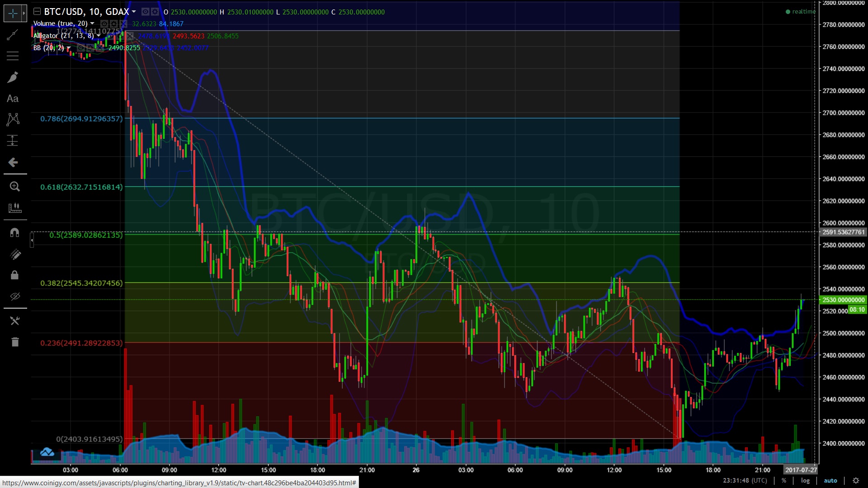
Task: Toggle hide all drawings eye icon
Action: [14, 296]
